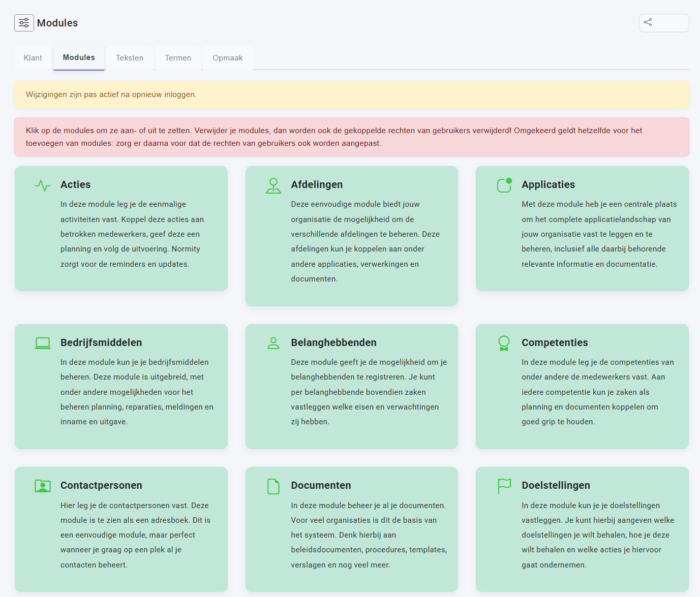Click the Documenten file icon

273,486
